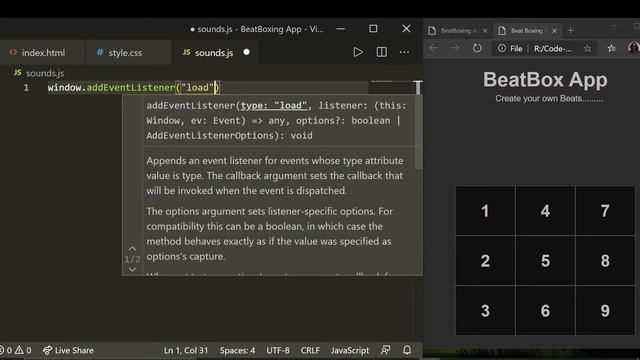Click the feedback icon in the status bar
640x360 pixels.
coord(385,350)
